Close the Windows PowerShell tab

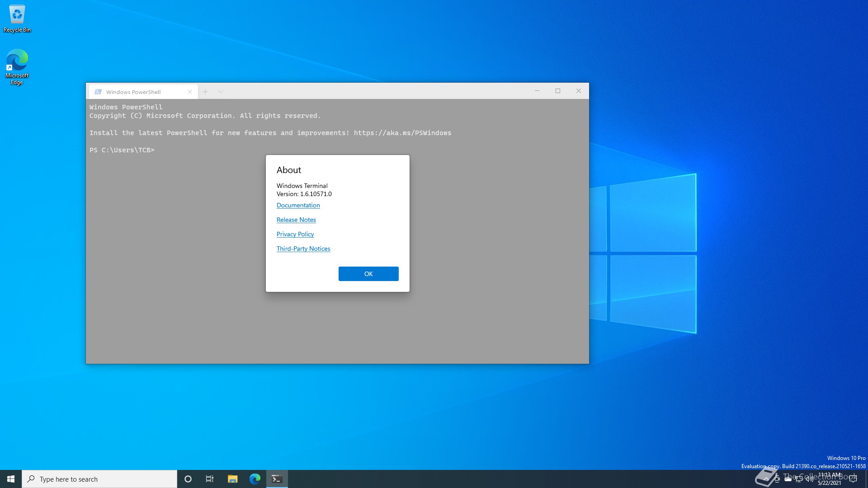pos(190,92)
